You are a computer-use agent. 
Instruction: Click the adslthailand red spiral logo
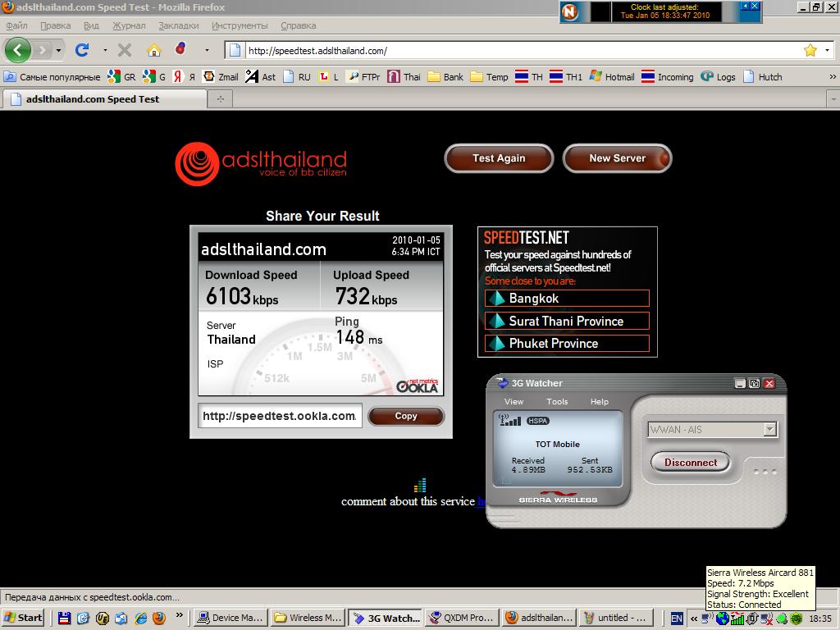pos(197,164)
